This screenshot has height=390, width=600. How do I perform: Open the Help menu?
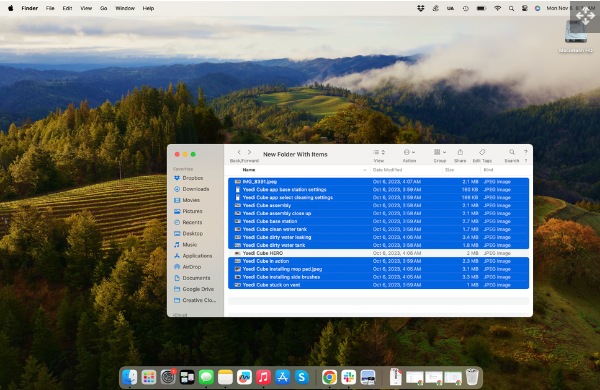[148, 8]
